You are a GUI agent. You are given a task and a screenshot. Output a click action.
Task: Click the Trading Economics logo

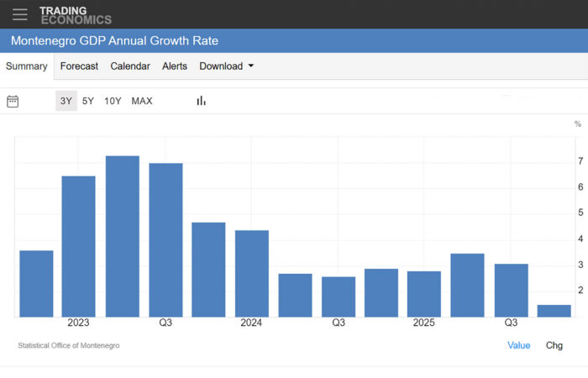[x=75, y=14]
